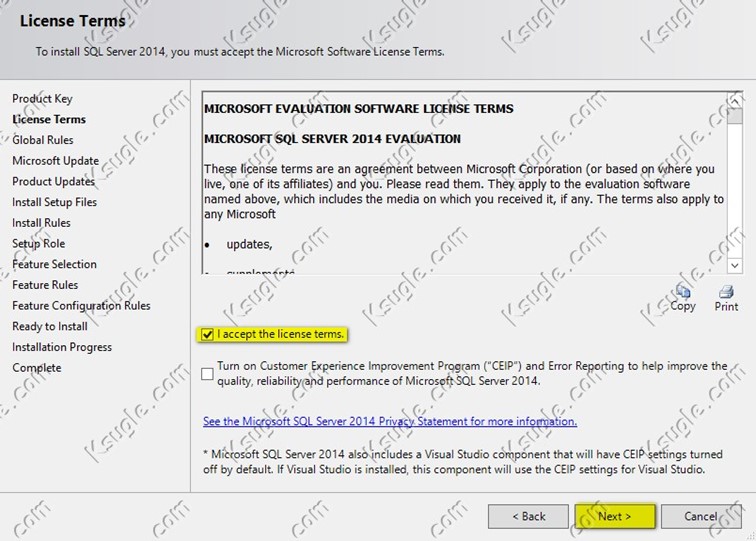This screenshot has height=541, width=756.
Task: Click the license text scroll up arrow
Action: [735, 101]
